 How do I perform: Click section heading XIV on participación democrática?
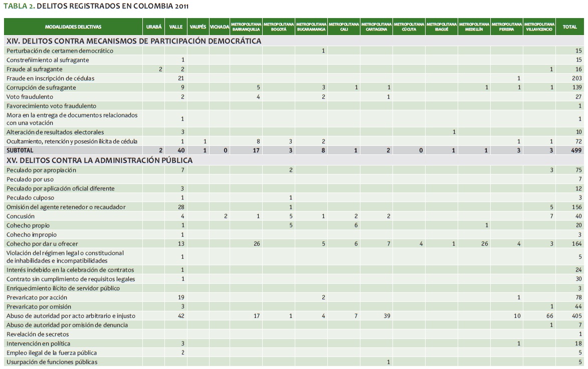(x=133, y=41)
